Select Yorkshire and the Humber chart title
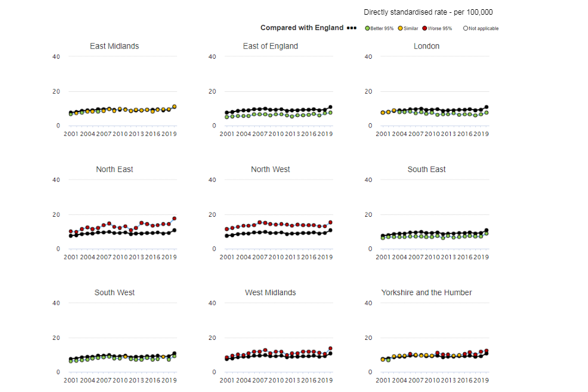 (426, 292)
